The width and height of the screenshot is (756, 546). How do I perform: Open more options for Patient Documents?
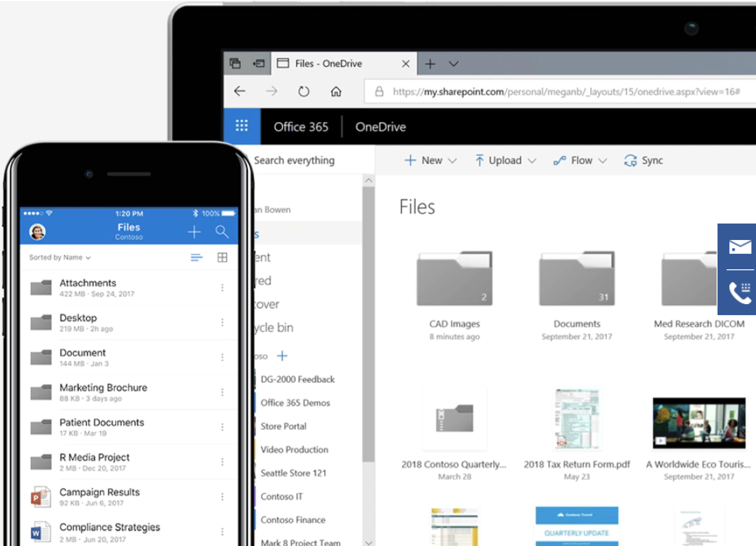(222, 427)
